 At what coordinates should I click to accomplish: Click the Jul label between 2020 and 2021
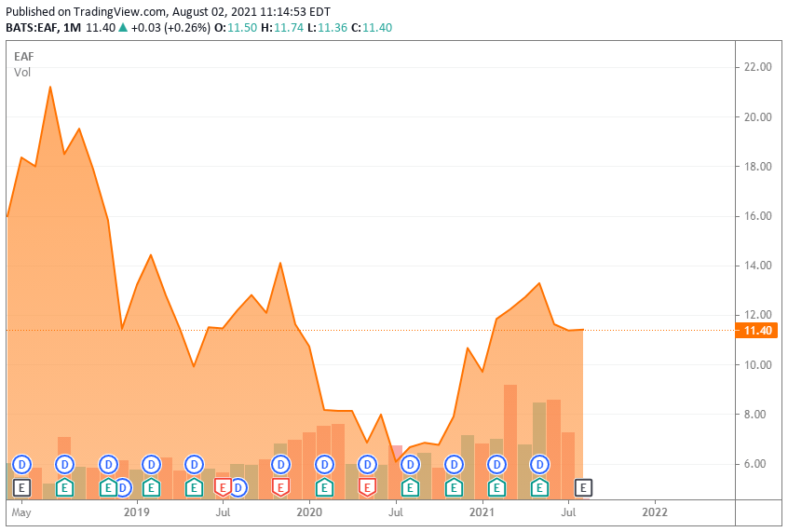pyautogui.click(x=396, y=512)
